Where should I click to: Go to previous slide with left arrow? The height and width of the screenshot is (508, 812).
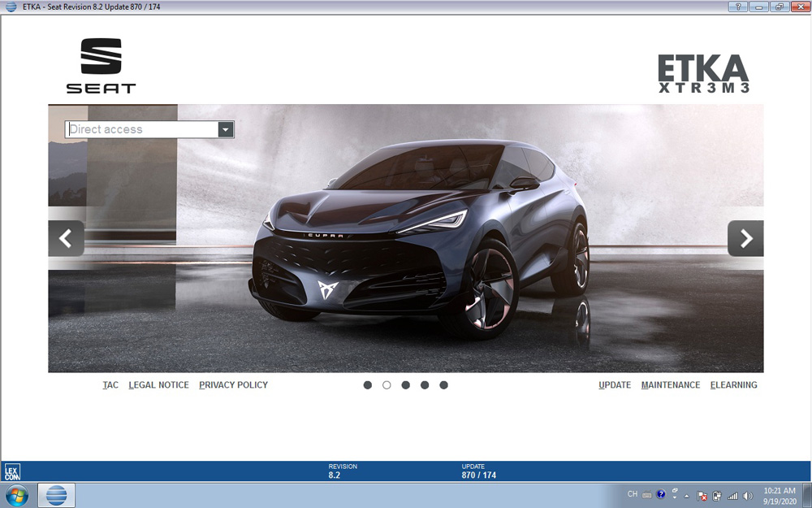(x=67, y=238)
